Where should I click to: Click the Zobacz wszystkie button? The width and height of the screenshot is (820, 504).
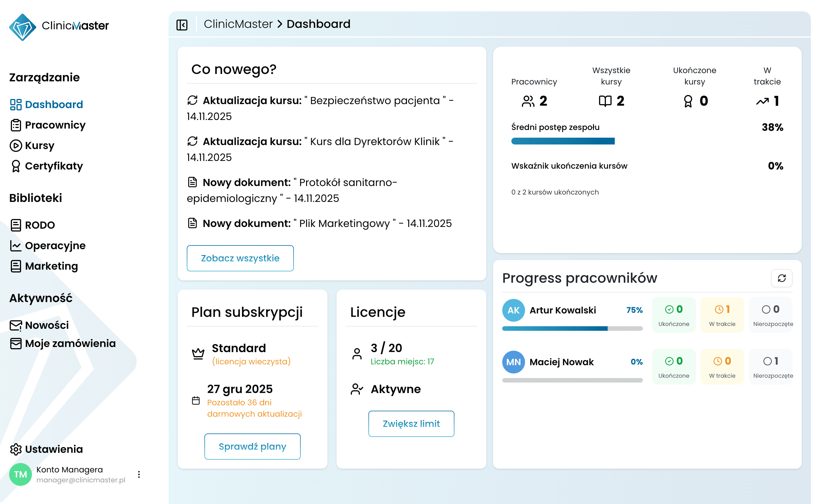pyautogui.click(x=240, y=258)
